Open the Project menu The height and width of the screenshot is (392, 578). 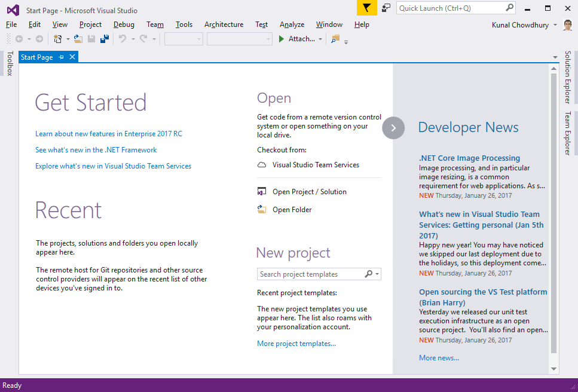pos(90,24)
